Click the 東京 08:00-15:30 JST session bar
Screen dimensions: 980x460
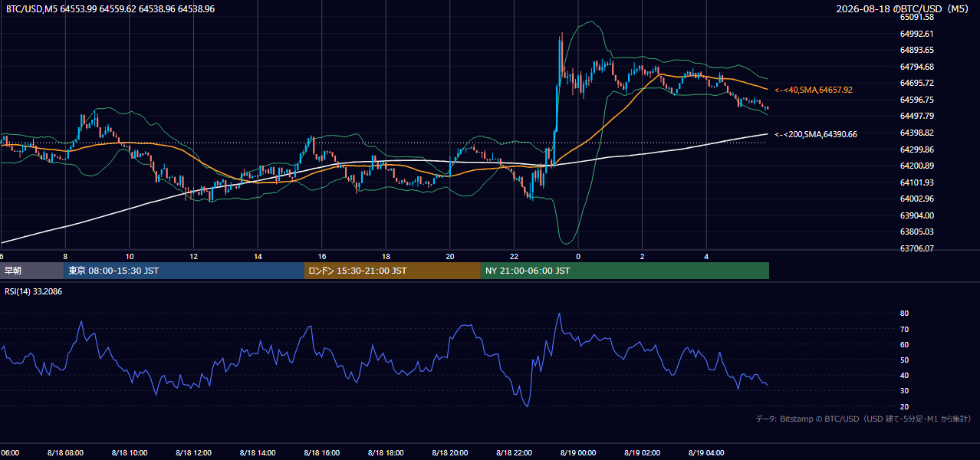click(x=184, y=271)
